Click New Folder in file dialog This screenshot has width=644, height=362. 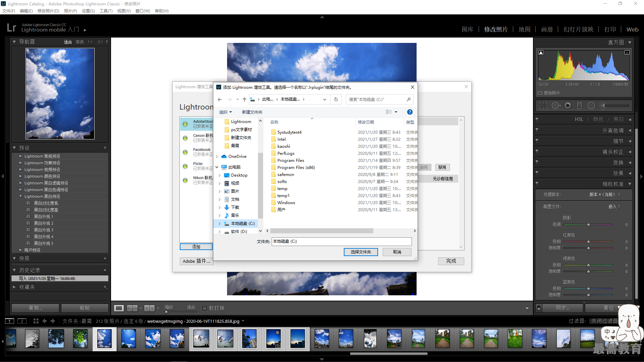[x=252, y=112]
